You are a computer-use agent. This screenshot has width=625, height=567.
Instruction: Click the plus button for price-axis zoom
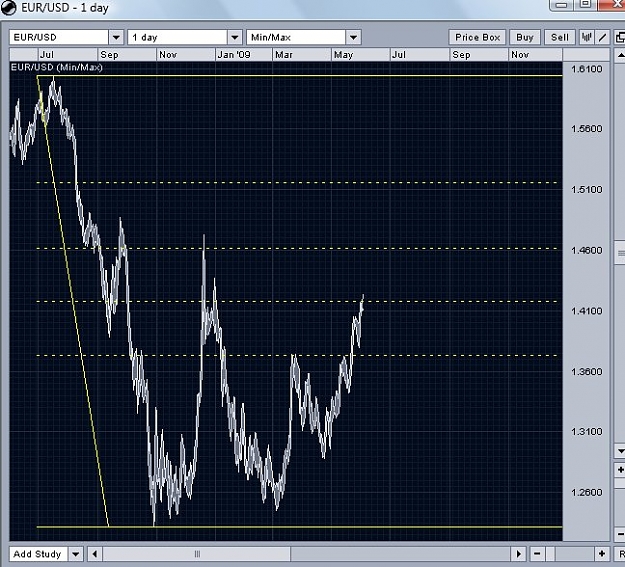pyautogui.click(x=620, y=471)
